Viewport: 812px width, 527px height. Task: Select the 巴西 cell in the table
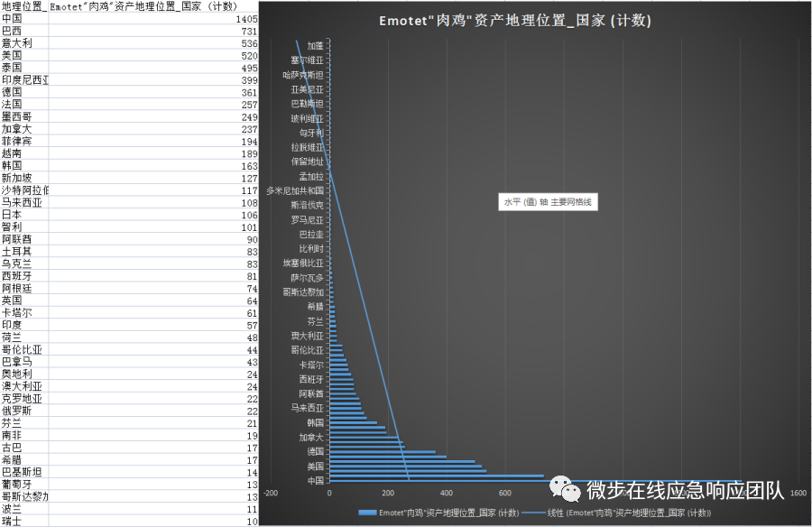pos(24,31)
